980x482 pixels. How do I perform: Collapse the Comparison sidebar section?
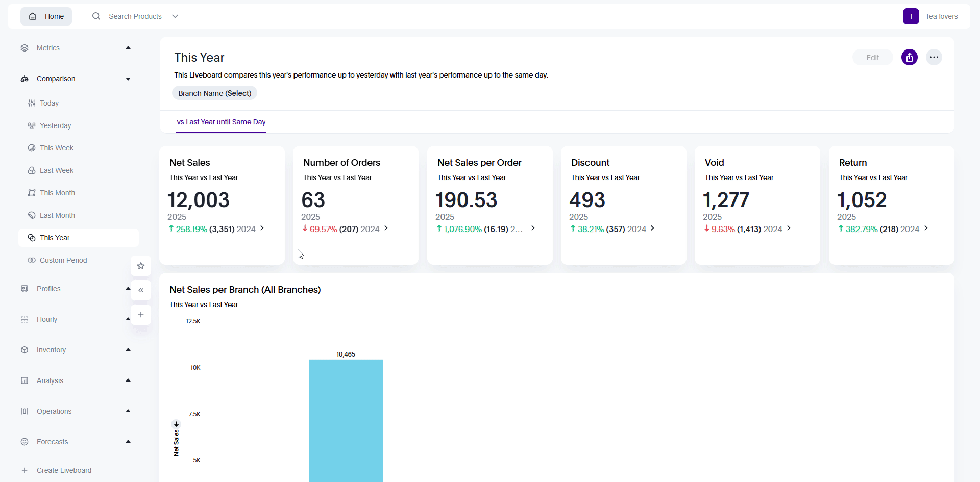128,79
